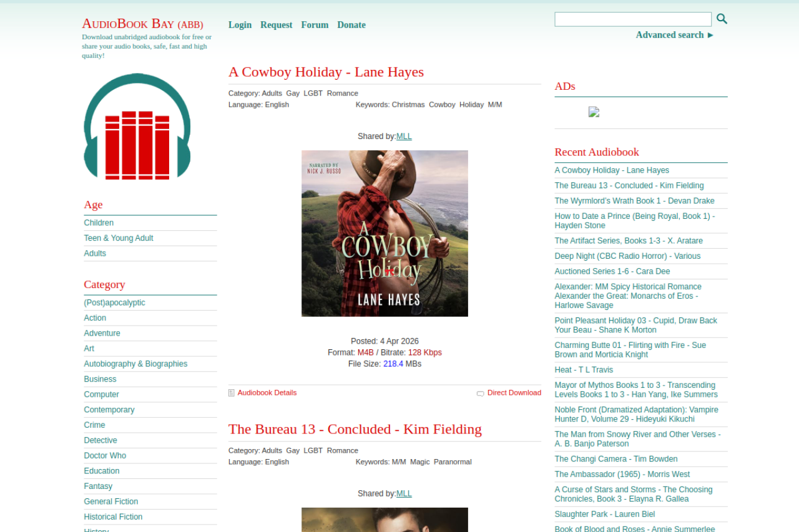Open A Cowboy Holiday cover thumbnail
The image size is (799, 532).
(385, 233)
